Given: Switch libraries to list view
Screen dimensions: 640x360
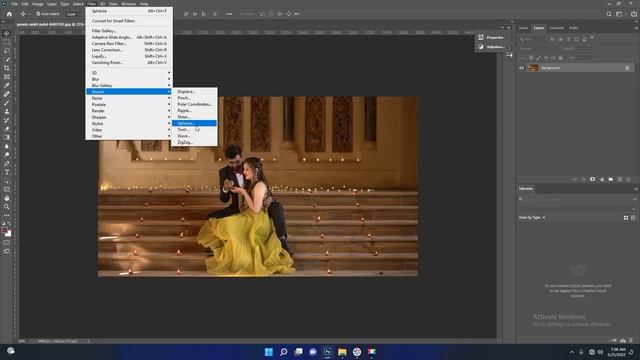Looking at the screenshot, I should tap(633, 218).
